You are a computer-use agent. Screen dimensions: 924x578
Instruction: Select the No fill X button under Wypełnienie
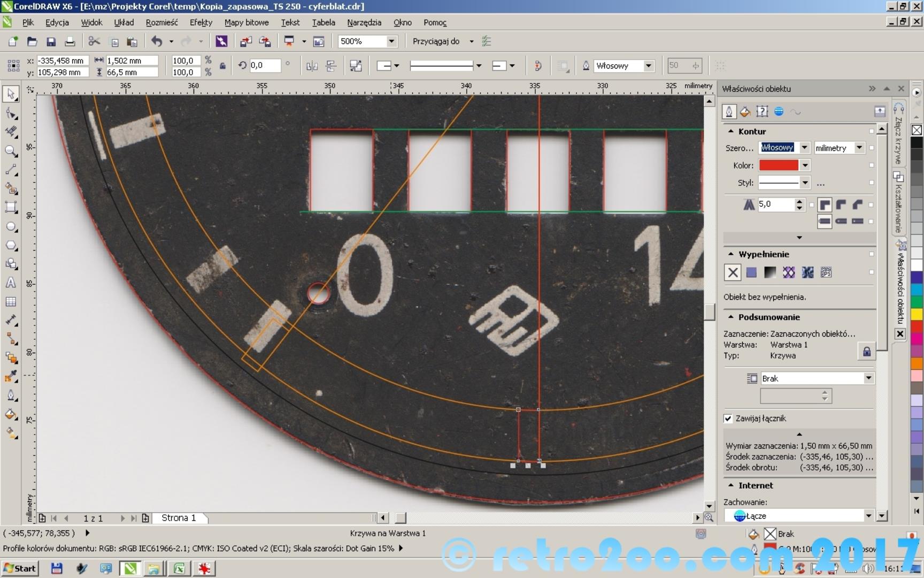733,272
